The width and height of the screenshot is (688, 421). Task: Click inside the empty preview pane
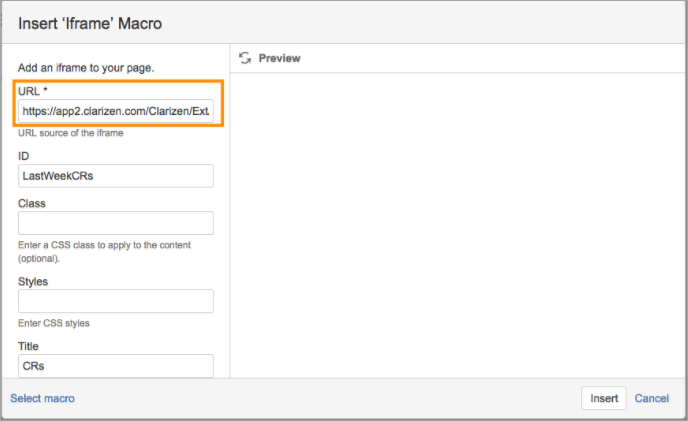(x=457, y=225)
